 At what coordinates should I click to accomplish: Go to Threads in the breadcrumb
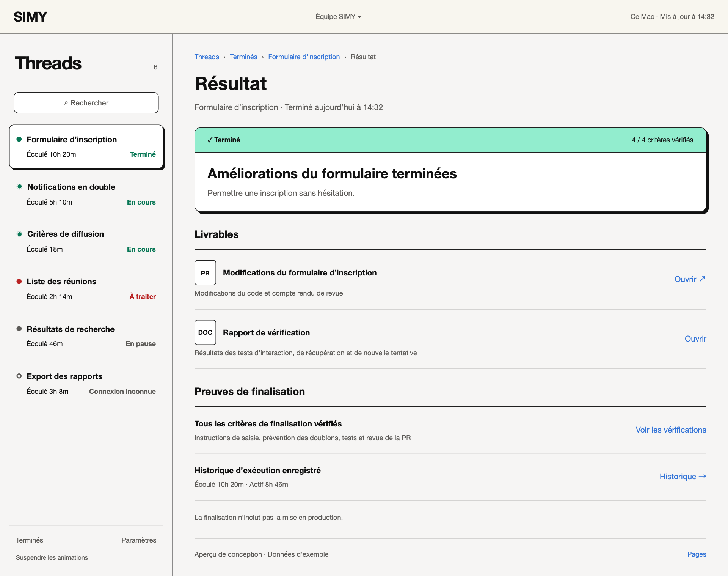(207, 57)
